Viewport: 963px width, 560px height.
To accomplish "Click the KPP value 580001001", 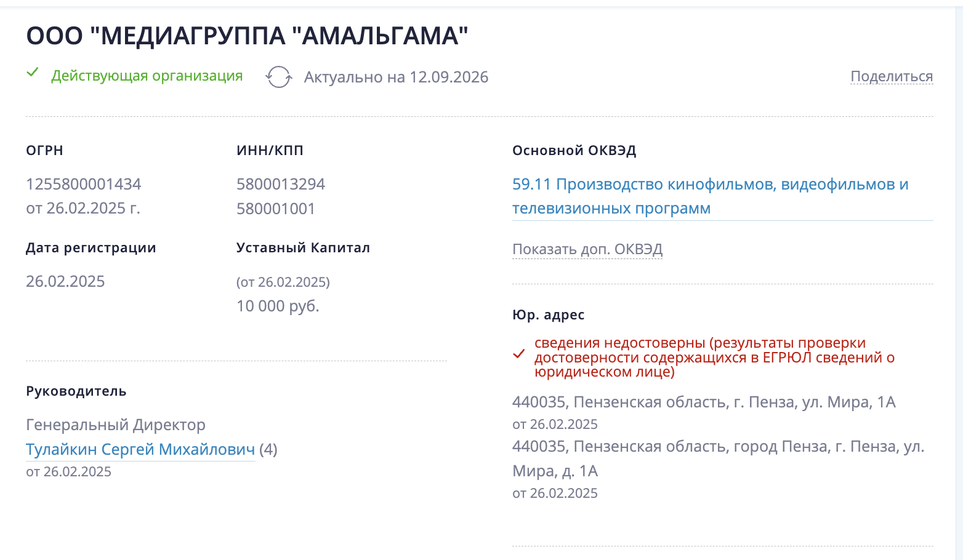I will coord(276,209).
